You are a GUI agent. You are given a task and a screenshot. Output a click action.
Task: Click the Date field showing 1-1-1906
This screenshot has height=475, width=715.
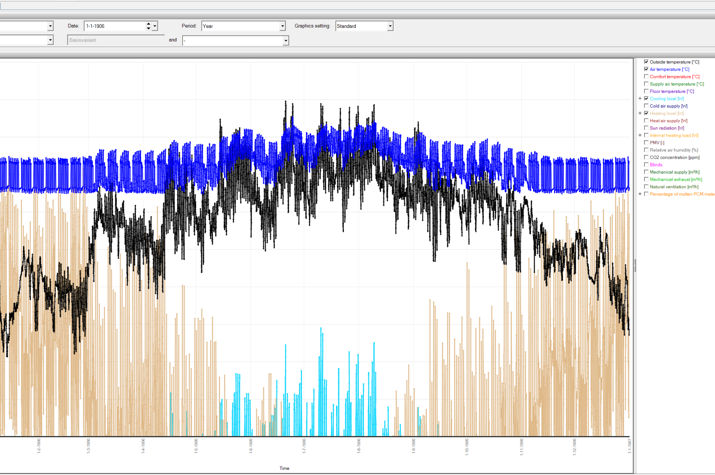pyautogui.click(x=114, y=27)
